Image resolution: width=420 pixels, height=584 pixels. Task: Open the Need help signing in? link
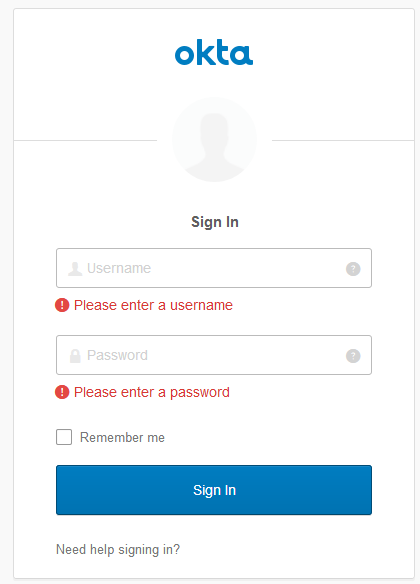(118, 549)
